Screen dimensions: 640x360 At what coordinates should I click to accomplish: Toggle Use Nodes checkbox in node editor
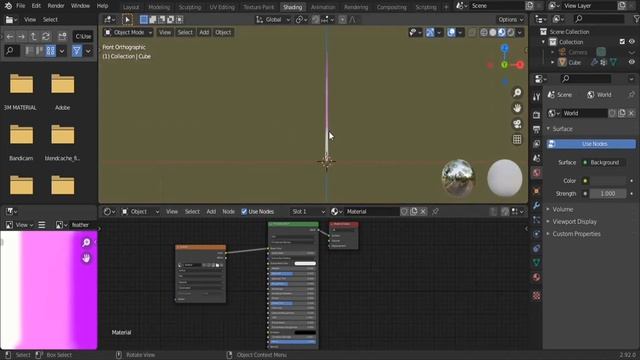244,211
